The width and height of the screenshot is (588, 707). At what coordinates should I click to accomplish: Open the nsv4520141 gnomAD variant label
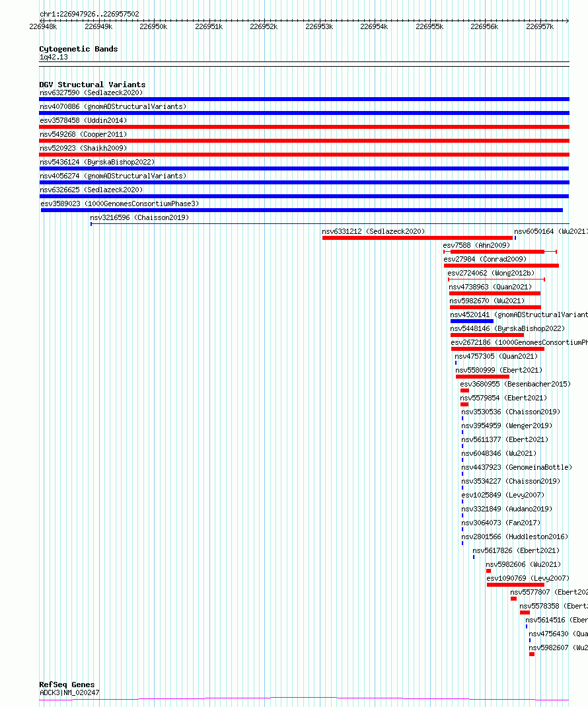coord(519,315)
